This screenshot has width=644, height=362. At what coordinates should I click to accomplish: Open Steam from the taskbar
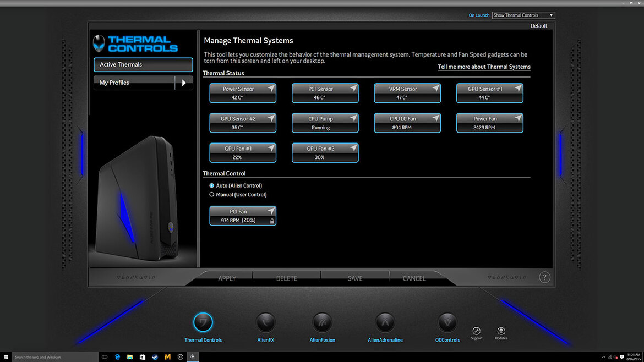[155, 357]
